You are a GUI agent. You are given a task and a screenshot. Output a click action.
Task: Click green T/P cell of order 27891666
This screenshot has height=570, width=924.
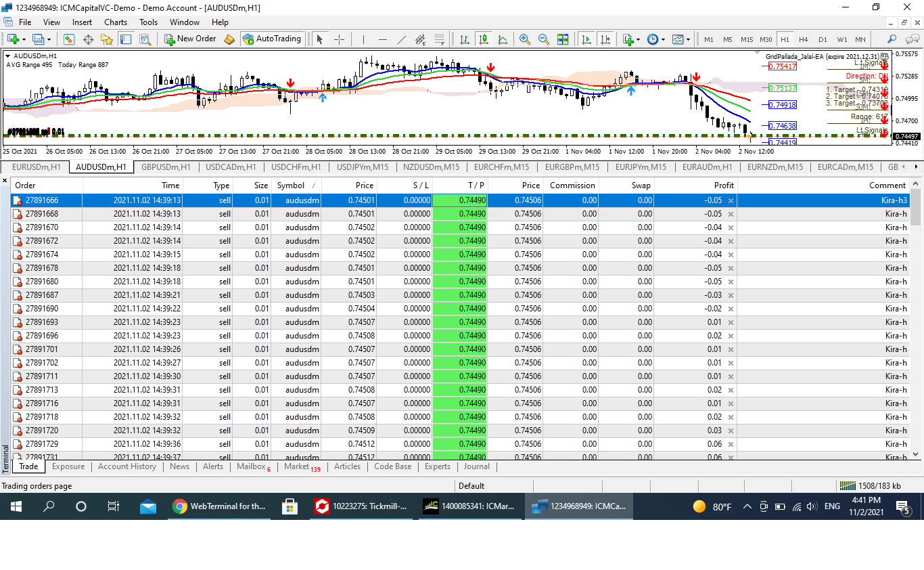[459, 200]
